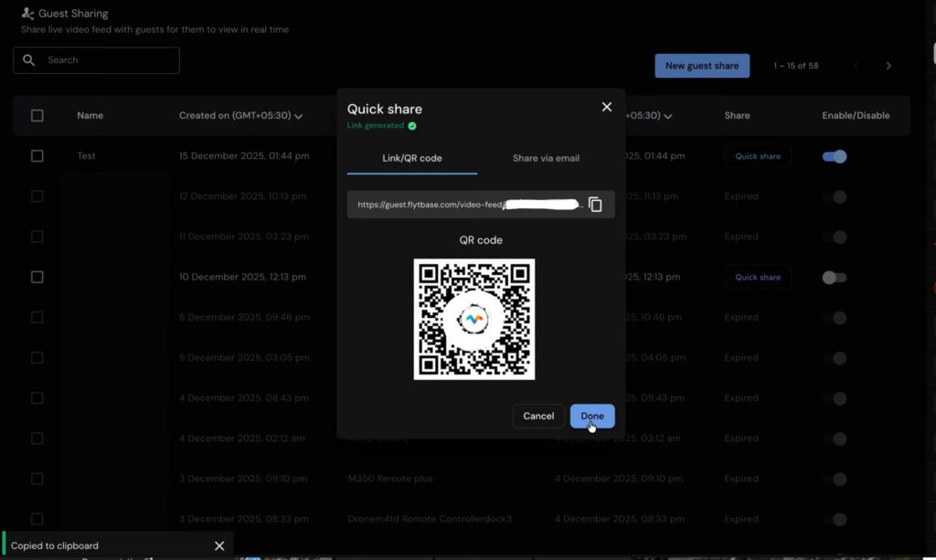This screenshot has width=936, height=560.
Task: Go to previous page of guest shares
Action: coord(856,66)
